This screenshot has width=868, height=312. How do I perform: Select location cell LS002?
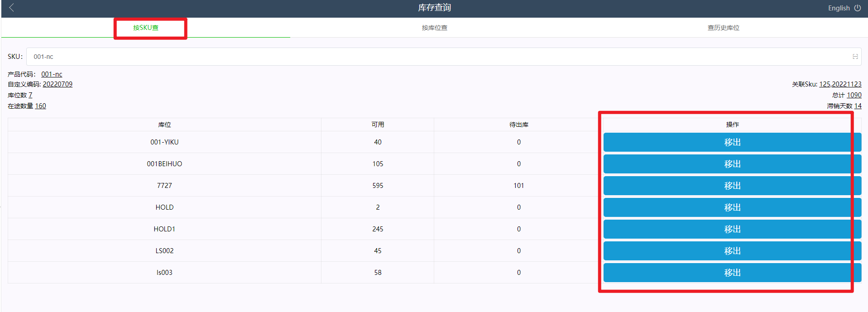164,251
